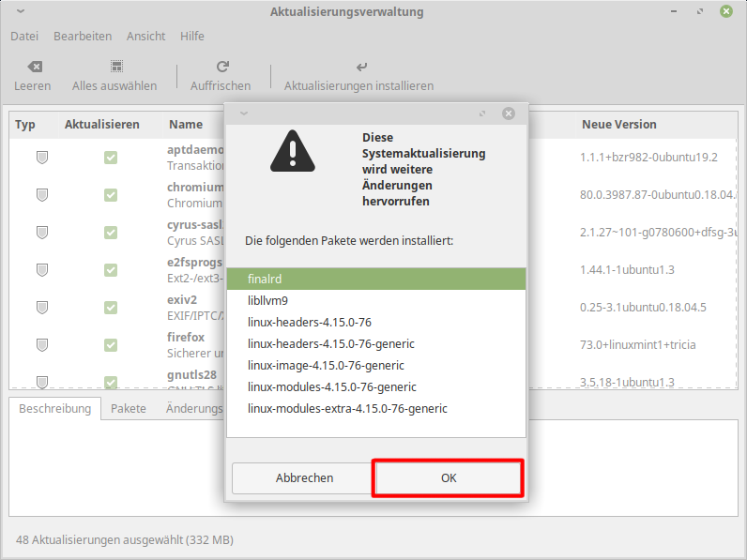Uncheck the chromium update checkbox
Screen dimensions: 747x560
click(x=111, y=195)
